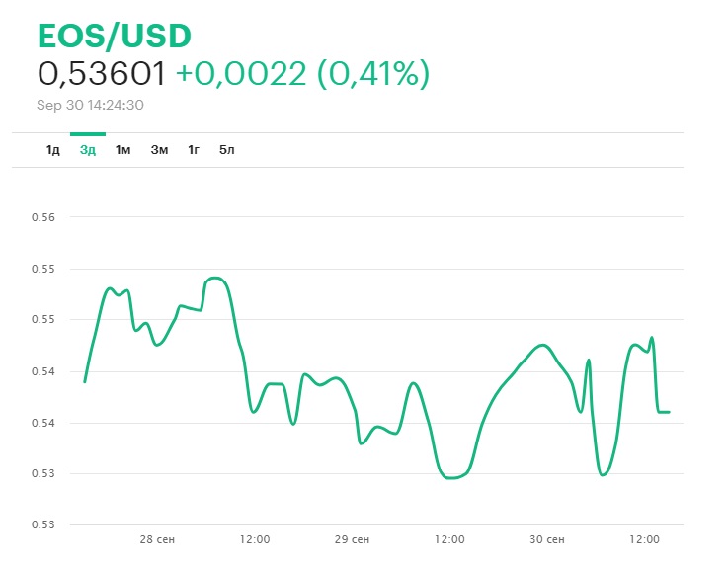Select the 1д time range tab
Viewport: 728px width, 563px height.
coord(52,150)
